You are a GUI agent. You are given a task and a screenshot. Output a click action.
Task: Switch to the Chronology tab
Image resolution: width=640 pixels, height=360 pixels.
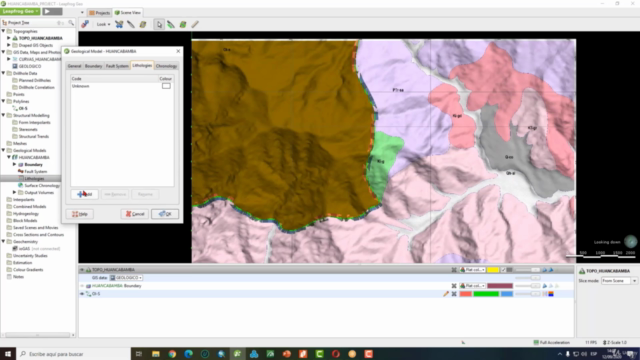[x=166, y=66]
